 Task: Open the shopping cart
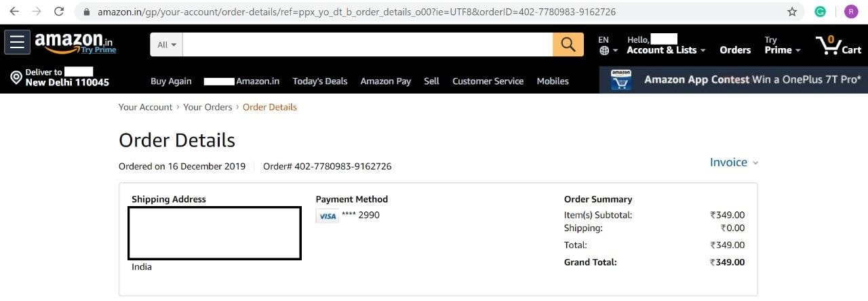point(838,45)
